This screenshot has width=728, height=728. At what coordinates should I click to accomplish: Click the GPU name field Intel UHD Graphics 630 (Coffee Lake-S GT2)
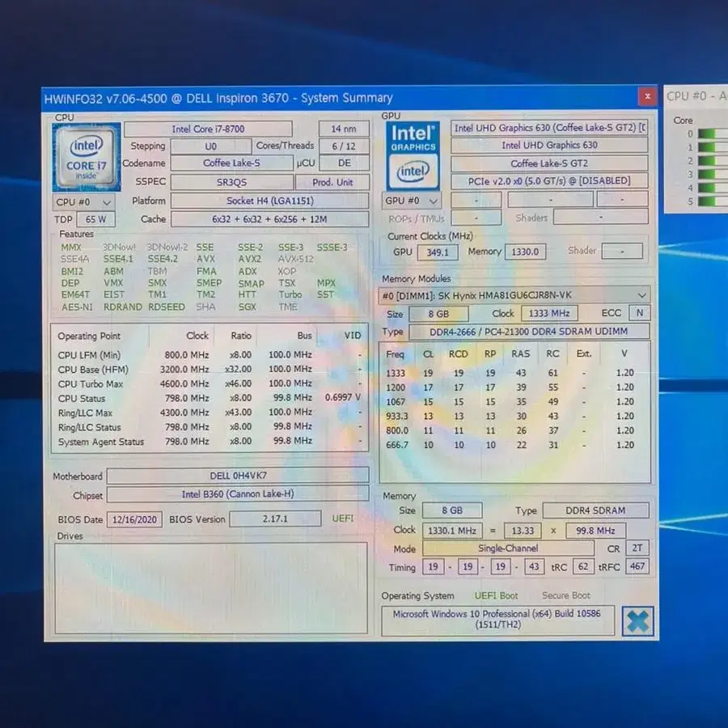click(x=549, y=128)
